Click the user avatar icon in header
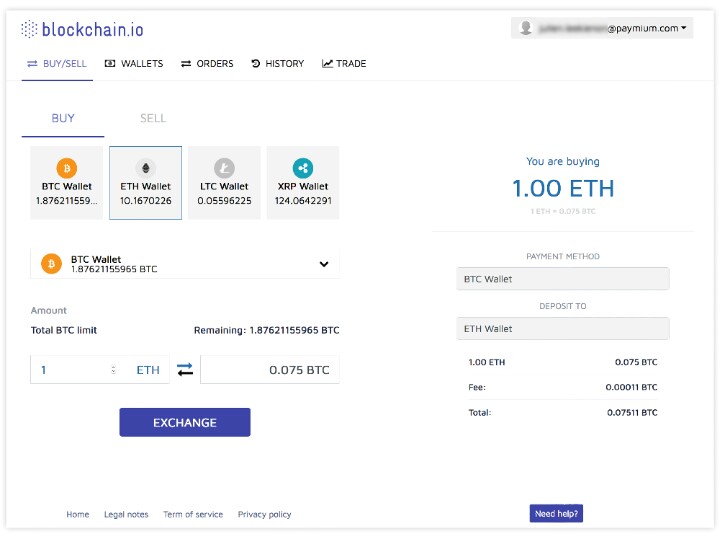 point(526,28)
